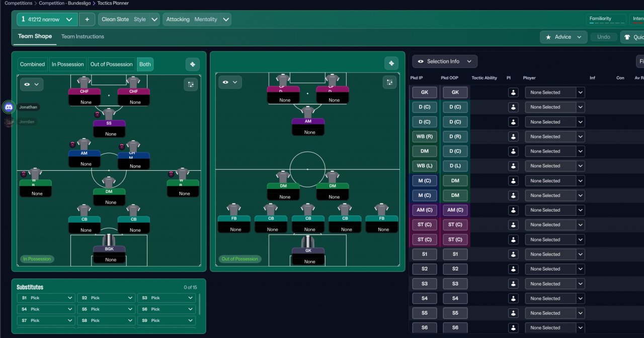
Task: Switch to the Team Shape tab
Action: pyautogui.click(x=35, y=36)
